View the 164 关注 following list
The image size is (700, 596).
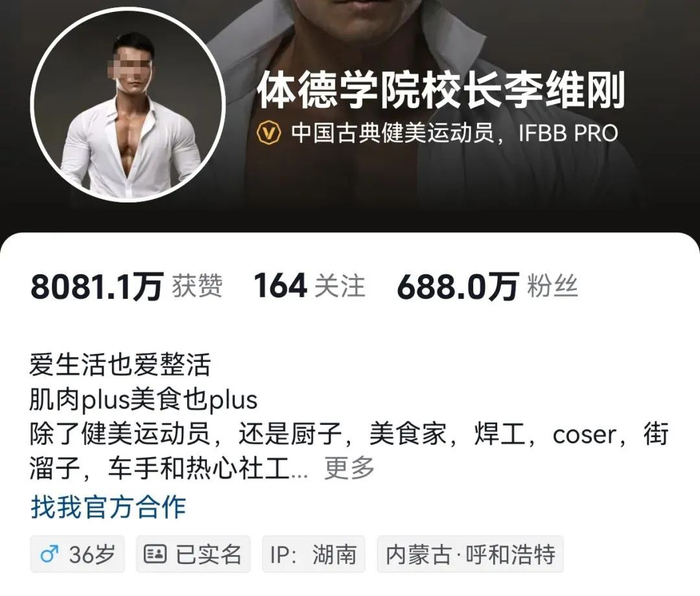(x=309, y=286)
